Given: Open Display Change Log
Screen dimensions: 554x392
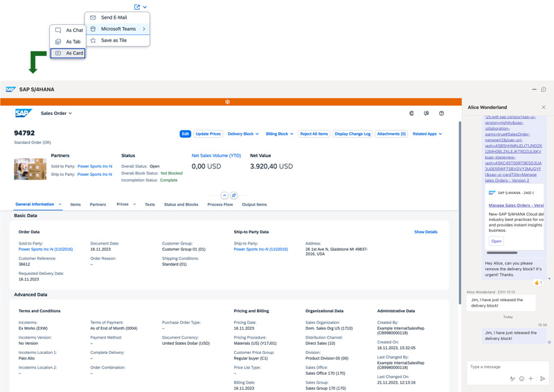Looking at the screenshot, I should click(x=352, y=134).
